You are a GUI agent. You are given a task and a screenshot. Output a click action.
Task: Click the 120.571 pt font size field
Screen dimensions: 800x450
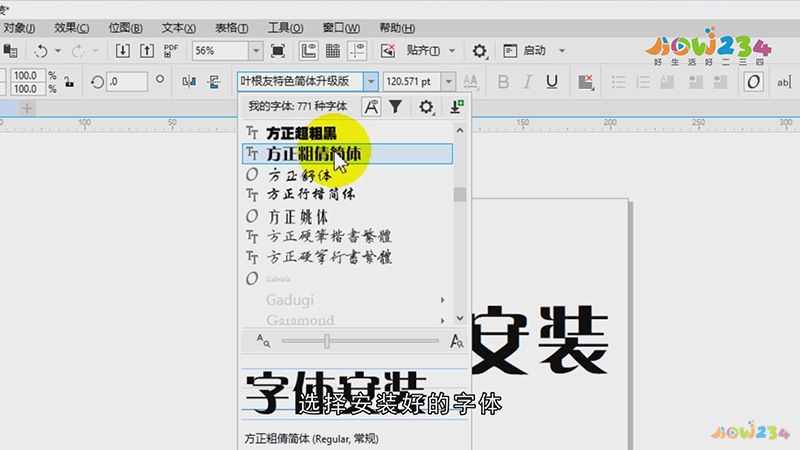coord(411,81)
